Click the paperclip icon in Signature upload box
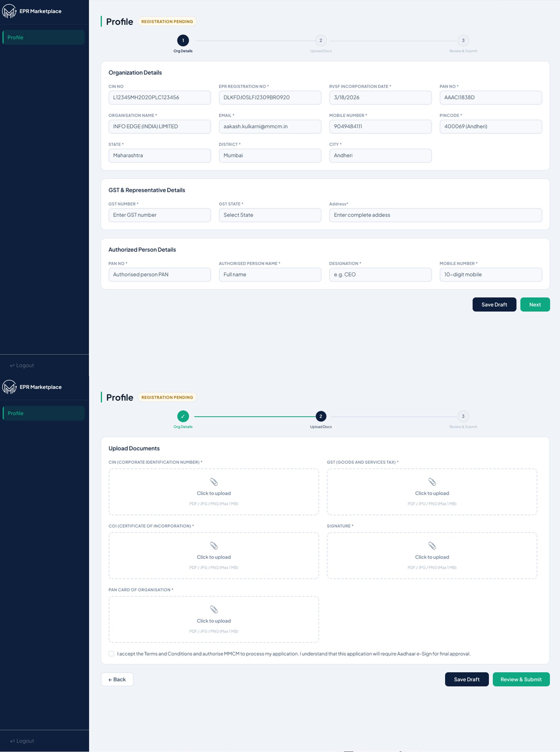Viewport: 560px width, 752px height. [x=432, y=545]
